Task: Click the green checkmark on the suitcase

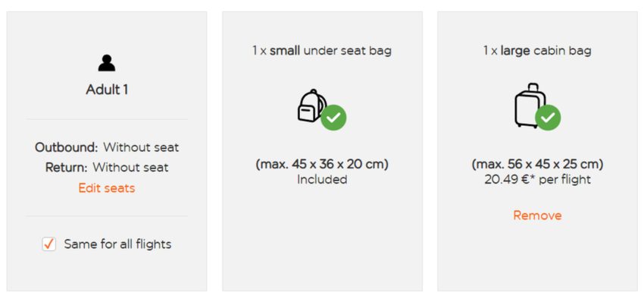Action: 548,118
